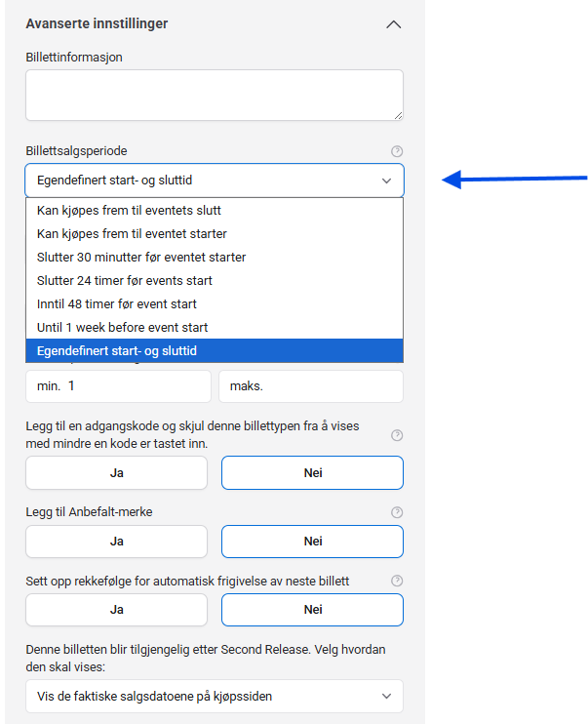Open help icon for adgangskode setting
The width and height of the screenshot is (588, 724).
(x=396, y=435)
